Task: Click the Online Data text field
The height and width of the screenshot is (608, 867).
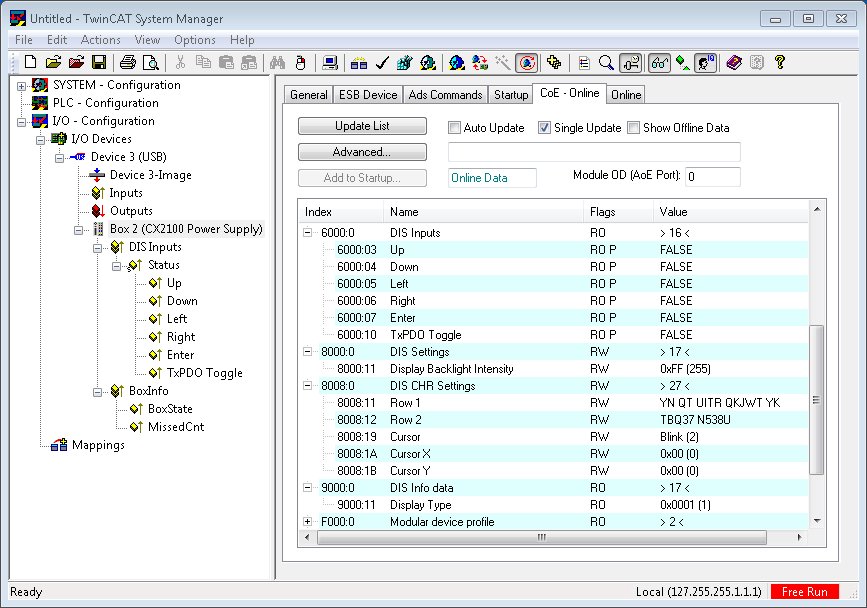Action: point(492,178)
